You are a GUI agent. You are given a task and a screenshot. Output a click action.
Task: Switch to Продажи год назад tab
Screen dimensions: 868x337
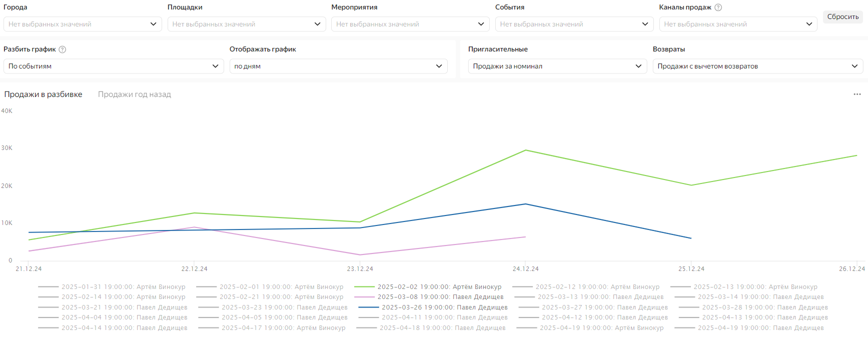tap(134, 94)
